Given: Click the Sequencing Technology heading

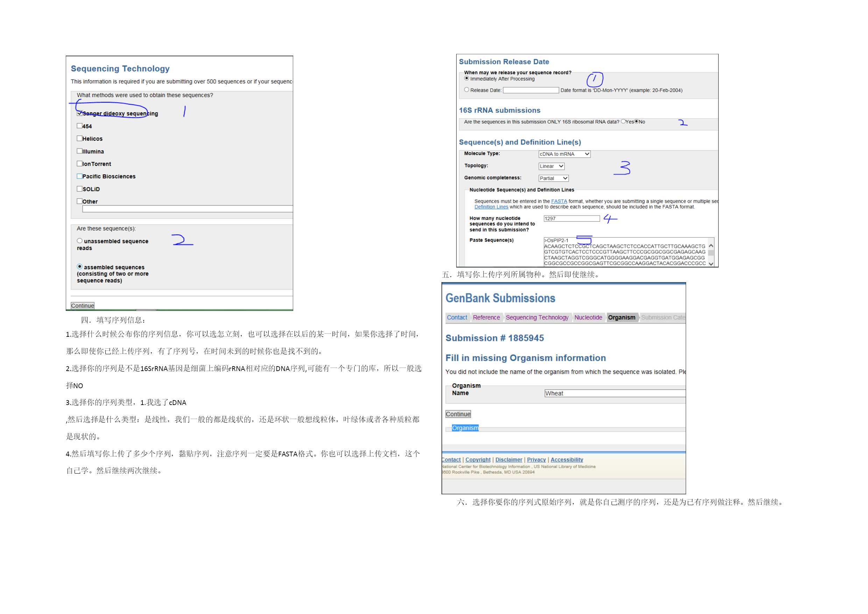Looking at the screenshot, I should (120, 69).
